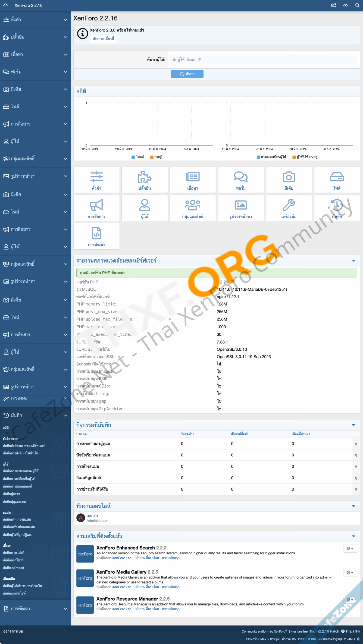This screenshot has width=363, height=644.
Task: Click the home icon in top bar
Action: tap(5, 5)
